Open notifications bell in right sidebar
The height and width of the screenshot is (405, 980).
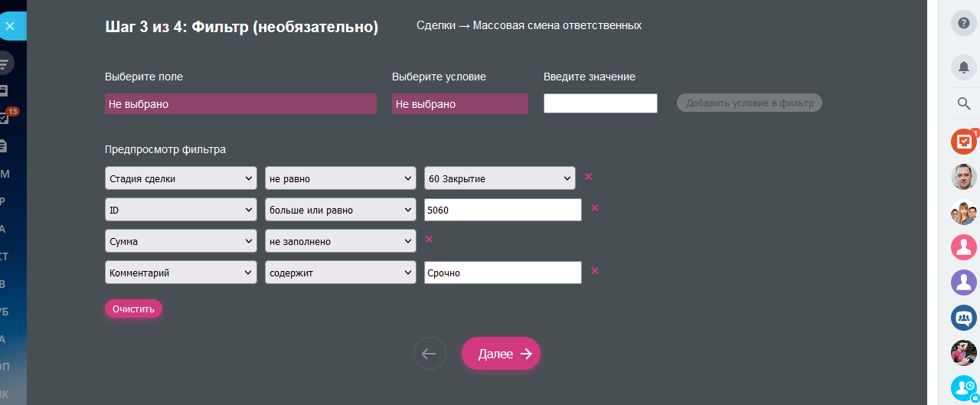964,67
